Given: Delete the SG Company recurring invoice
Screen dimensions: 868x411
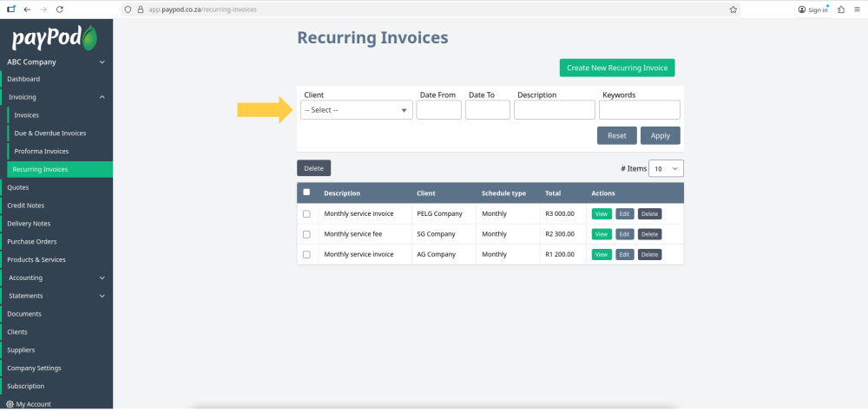Looking at the screenshot, I should [x=650, y=234].
